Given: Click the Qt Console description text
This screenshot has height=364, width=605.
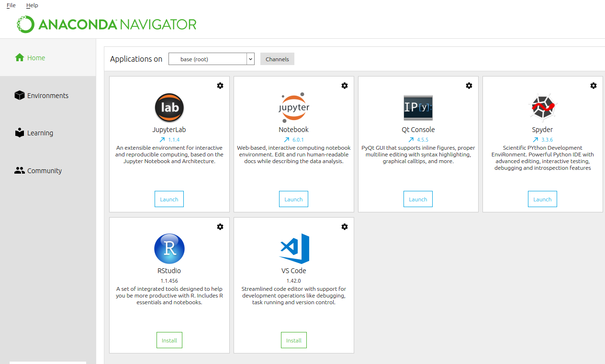Looking at the screenshot, I should coord(418,154).
